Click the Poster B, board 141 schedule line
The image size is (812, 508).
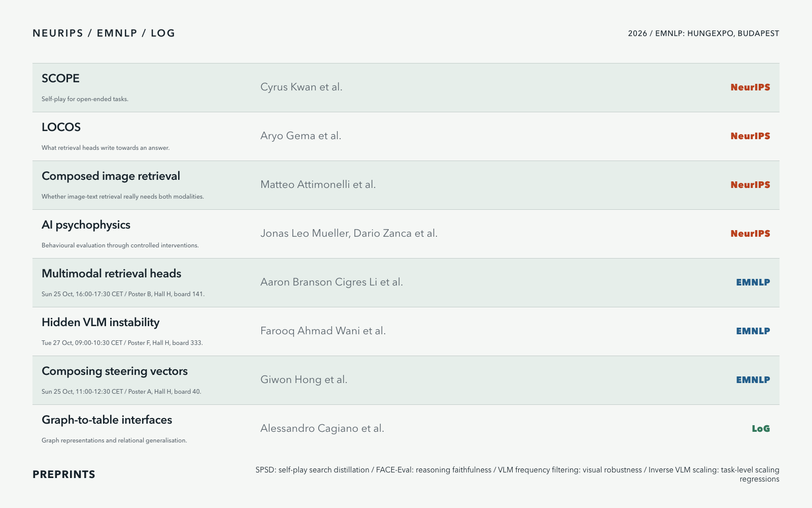pyautogui.click(x=123, y=294)
